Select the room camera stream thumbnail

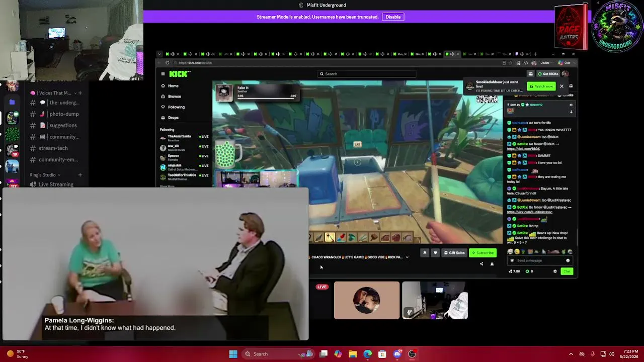point(435,300)
